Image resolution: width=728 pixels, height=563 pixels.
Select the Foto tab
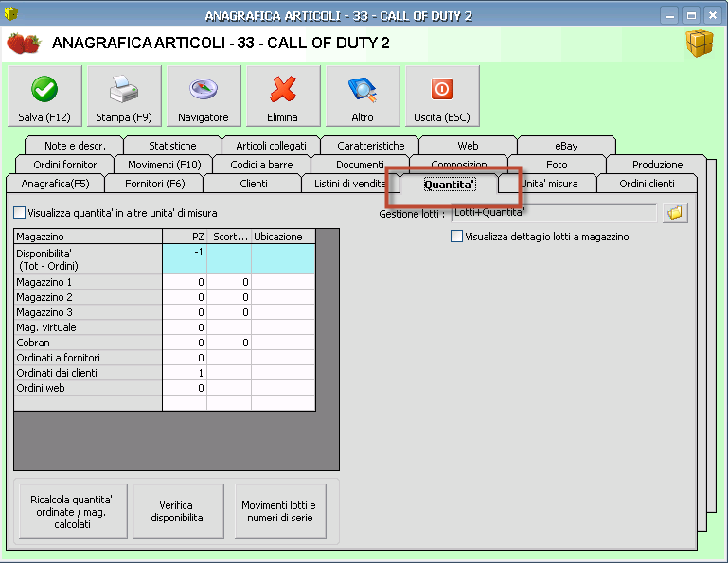[x=557, y=165]
